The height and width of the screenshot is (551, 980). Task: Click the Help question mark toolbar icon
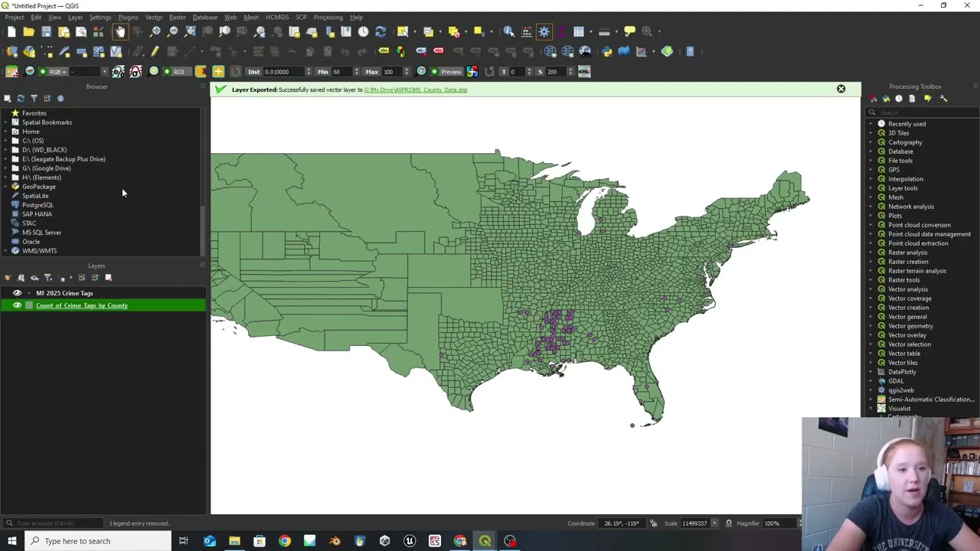coord(690,51)
